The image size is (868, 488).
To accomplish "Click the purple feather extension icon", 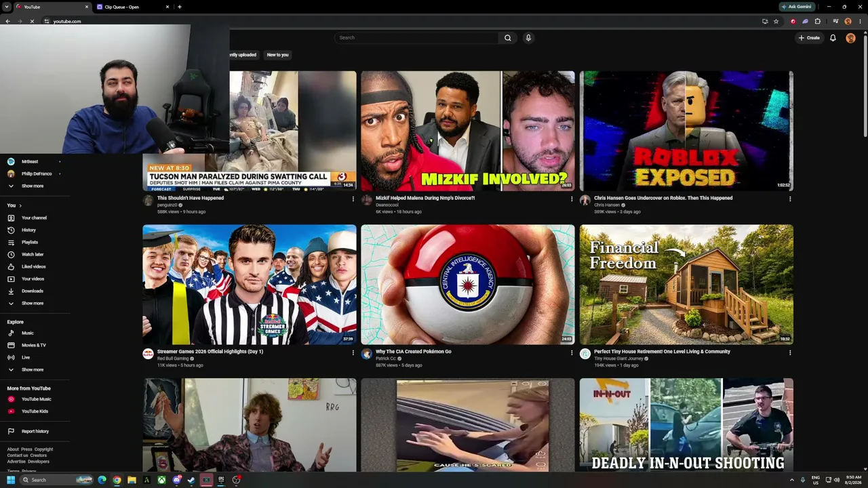I will click(x=805, y=21).
